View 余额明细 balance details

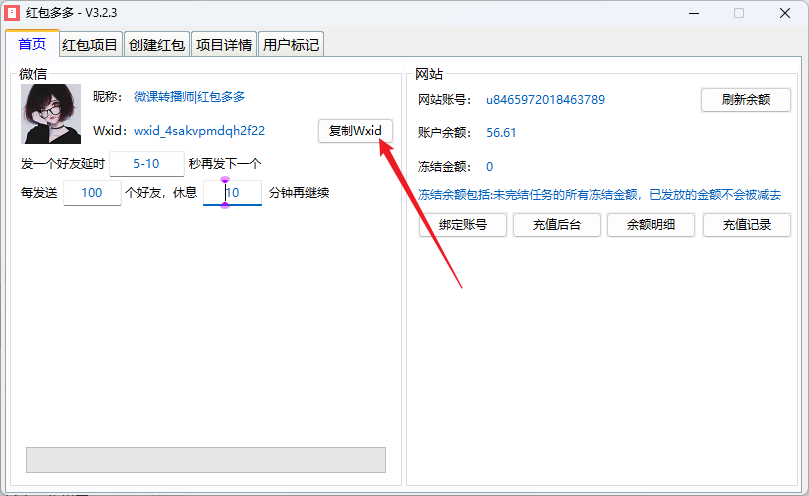point(651,225)
